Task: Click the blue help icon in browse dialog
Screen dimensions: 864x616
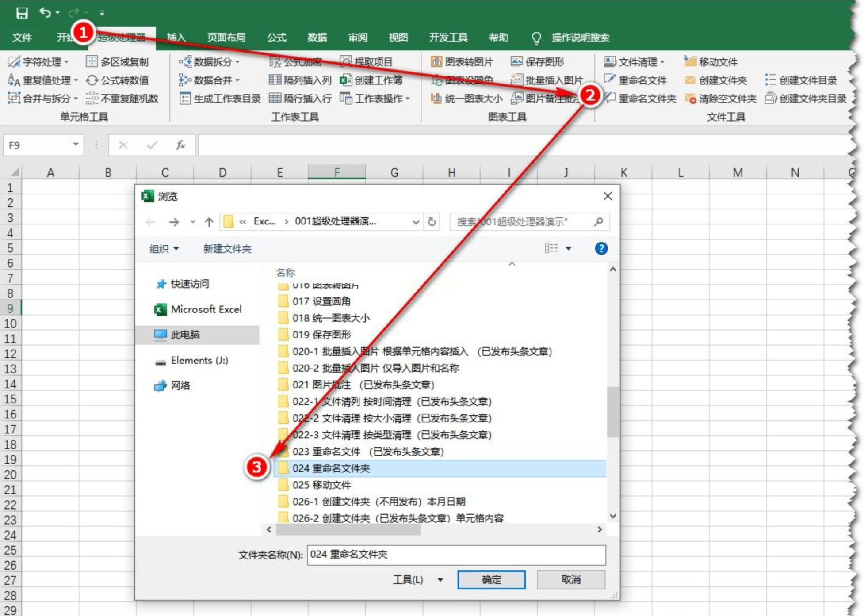Action: 601,248
